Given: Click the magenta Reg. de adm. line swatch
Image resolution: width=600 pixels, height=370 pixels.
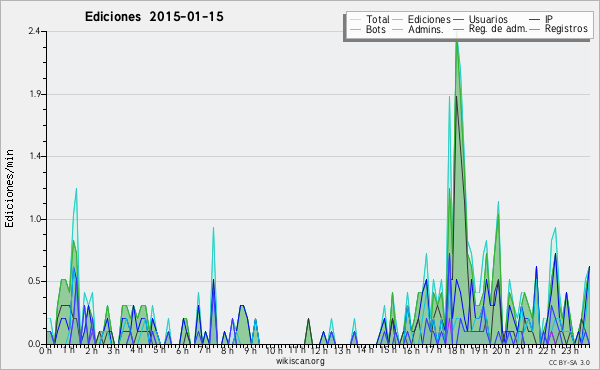Looking at the screenshot, I should coord(458,29).
